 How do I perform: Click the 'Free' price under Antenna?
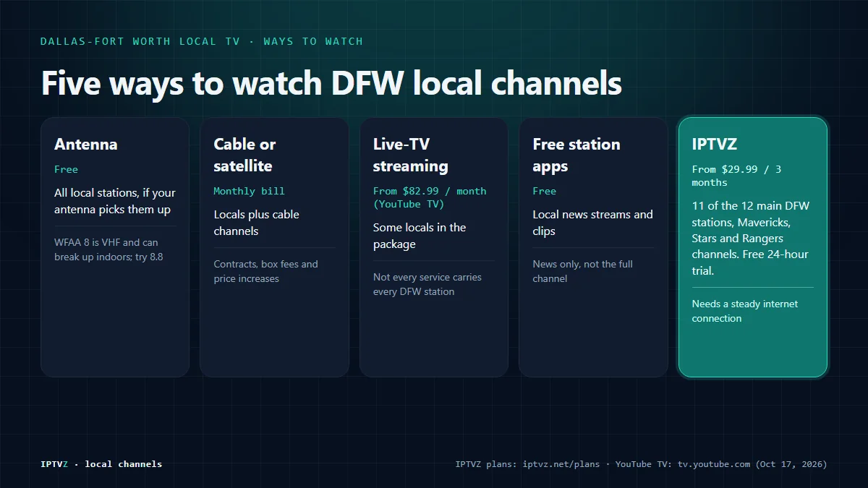point(66,169)
